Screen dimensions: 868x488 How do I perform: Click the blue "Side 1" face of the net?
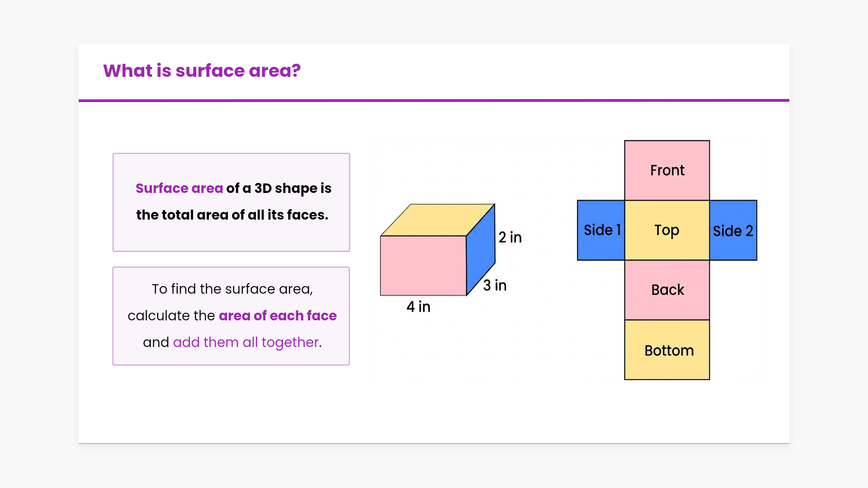pyautogui.click(x=601, y=230)
